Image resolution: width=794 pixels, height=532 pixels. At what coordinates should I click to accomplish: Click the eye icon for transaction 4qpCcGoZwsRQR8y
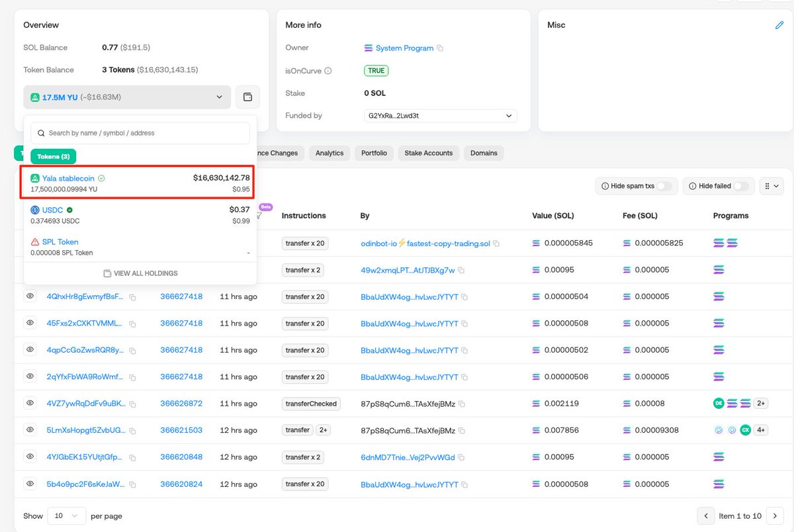[30, 349]
